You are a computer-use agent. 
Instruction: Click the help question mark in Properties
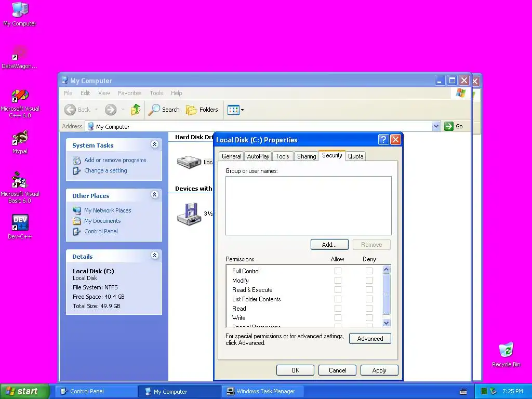(383, 139)
